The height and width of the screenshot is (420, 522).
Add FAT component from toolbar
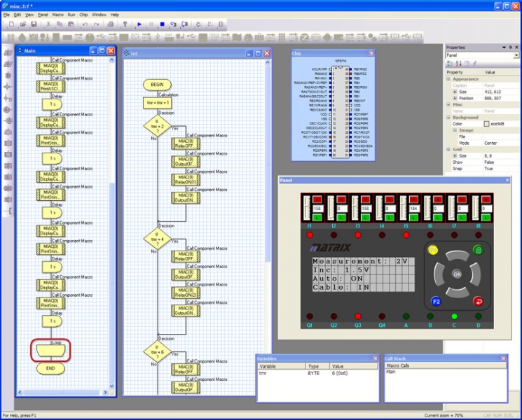tap(169, 38)
